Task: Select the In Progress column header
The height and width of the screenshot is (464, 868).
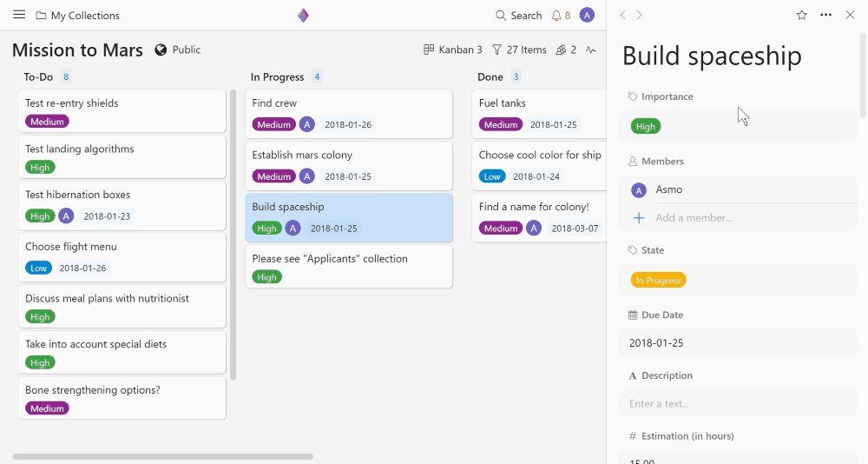Action: tap(278, 77)
